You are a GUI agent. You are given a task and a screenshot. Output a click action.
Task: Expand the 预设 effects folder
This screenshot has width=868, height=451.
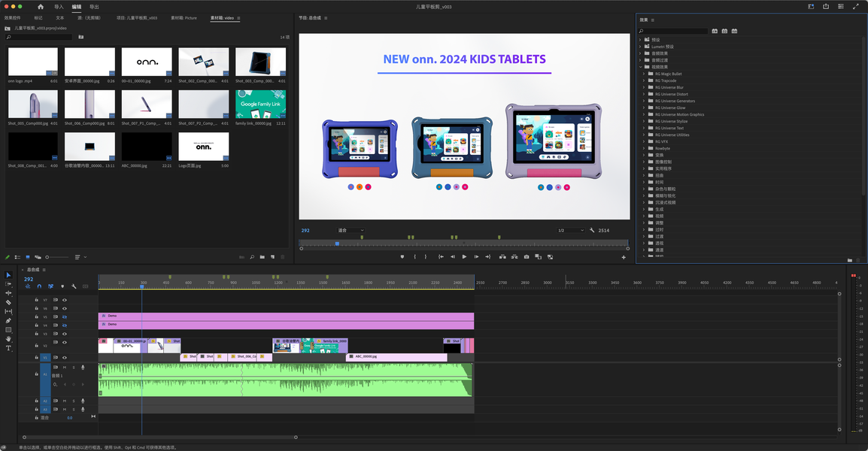click(x=641, y=40)
